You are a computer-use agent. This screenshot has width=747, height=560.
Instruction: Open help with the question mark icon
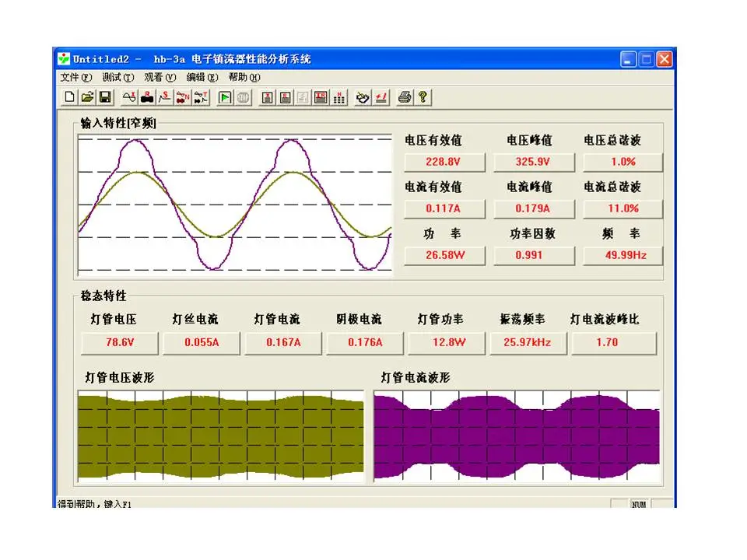[x=423, y=97]
